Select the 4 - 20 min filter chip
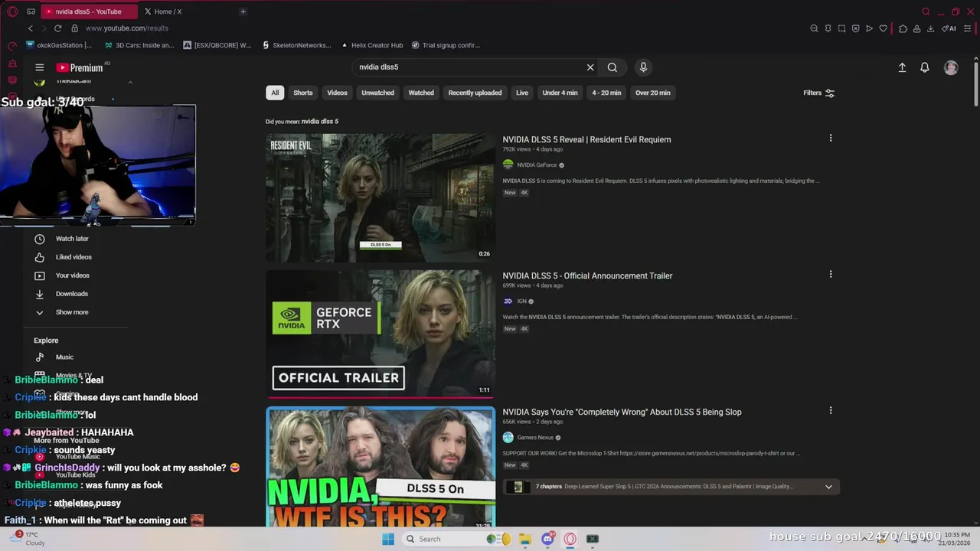 [606, 93]
